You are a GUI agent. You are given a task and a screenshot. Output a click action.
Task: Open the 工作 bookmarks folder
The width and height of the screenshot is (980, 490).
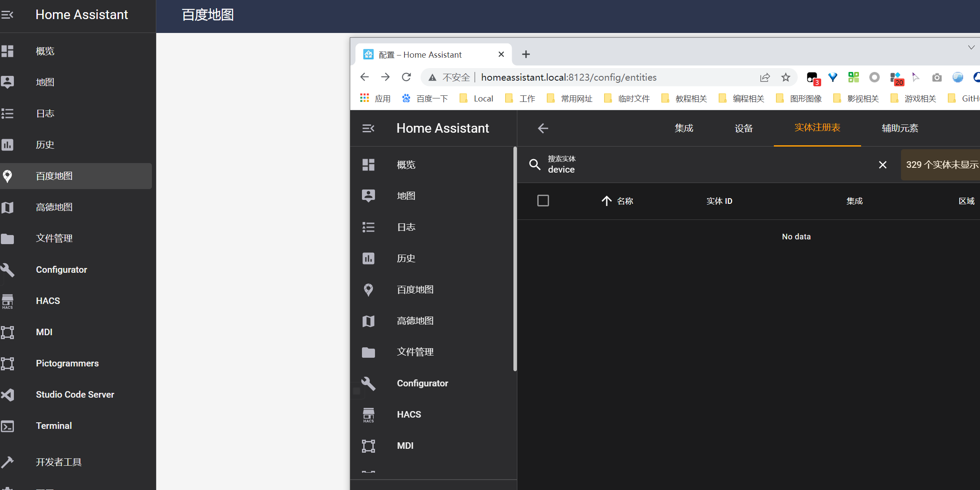click(520, 98)
